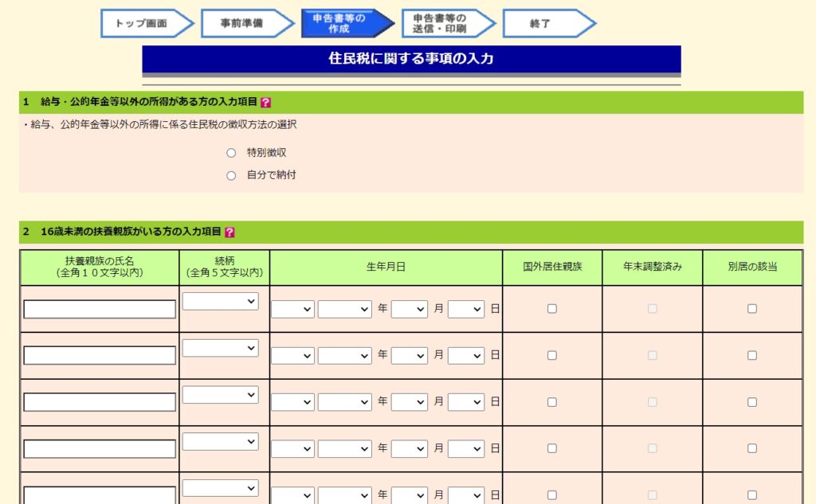Image resolution: width=816 pixels, height=504 pixels.
Task: Click fourth row dependent name field
Action: point(100,449)
